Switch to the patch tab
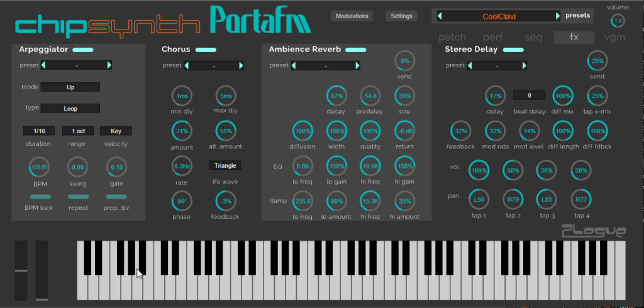The image size is (644, 308). (x=452, y=37)
